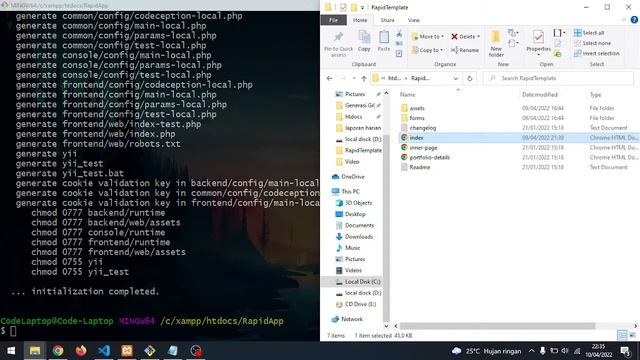The width and height of the screenshot is (640, 360).
Task: Click Invert selection in ribbon
Action: point(596,53)
